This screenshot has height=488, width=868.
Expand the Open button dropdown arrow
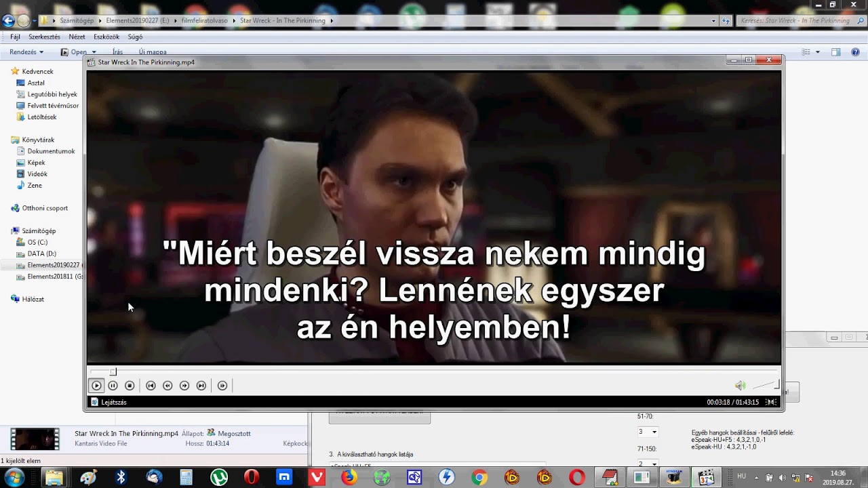94,52
